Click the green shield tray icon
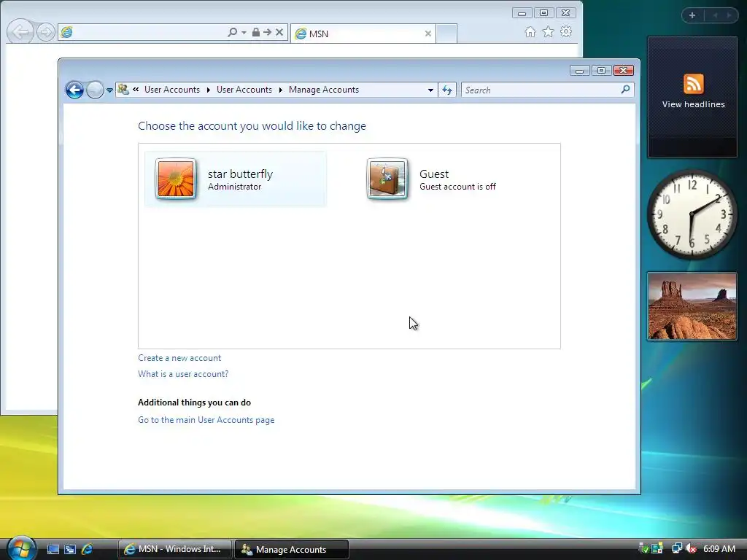The image size is (747, 560). coord(643,548)
